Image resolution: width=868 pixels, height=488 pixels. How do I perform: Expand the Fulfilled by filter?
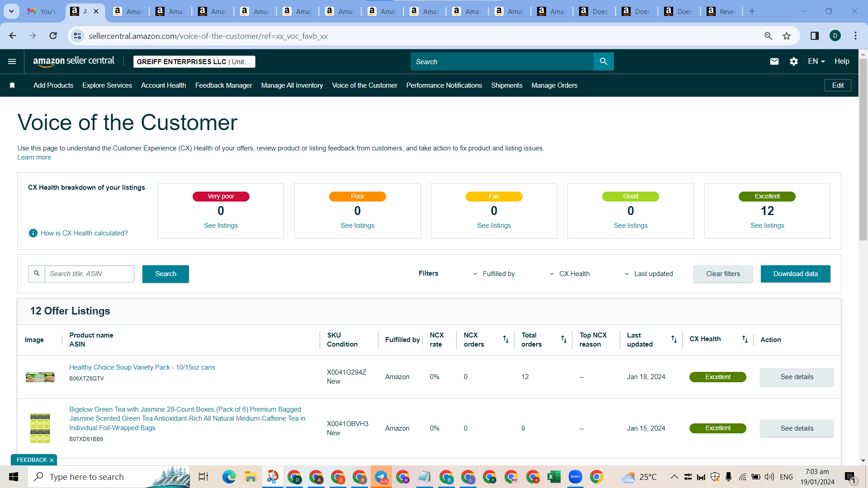point(494,274)
